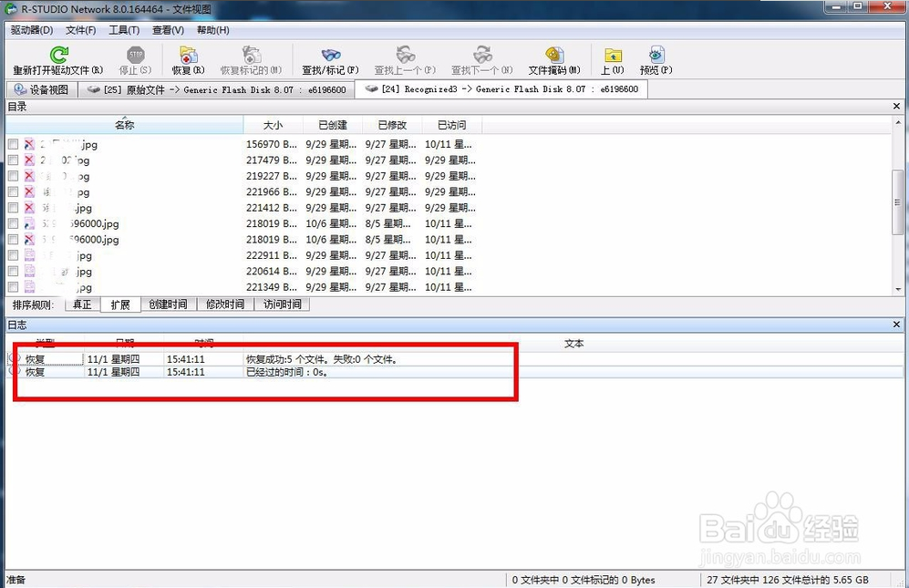
Task: Sort by 扩展 extension rule
Action: point(120,304)
